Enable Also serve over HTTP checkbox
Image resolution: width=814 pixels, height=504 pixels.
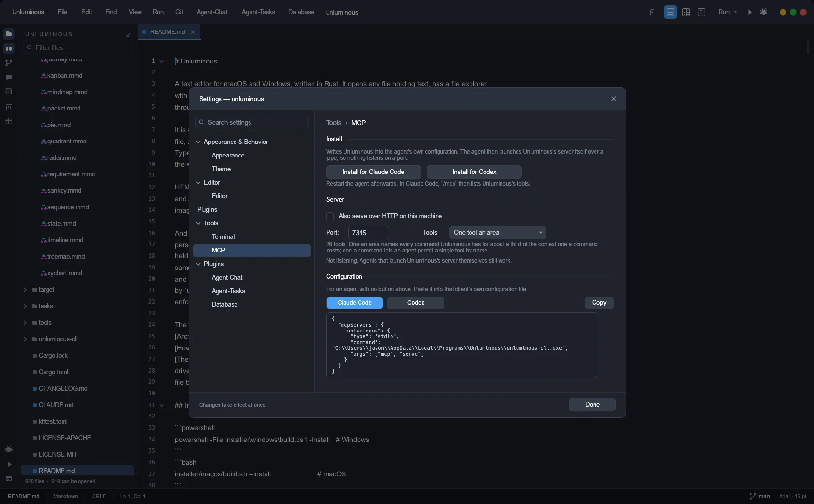click(330, 216)
